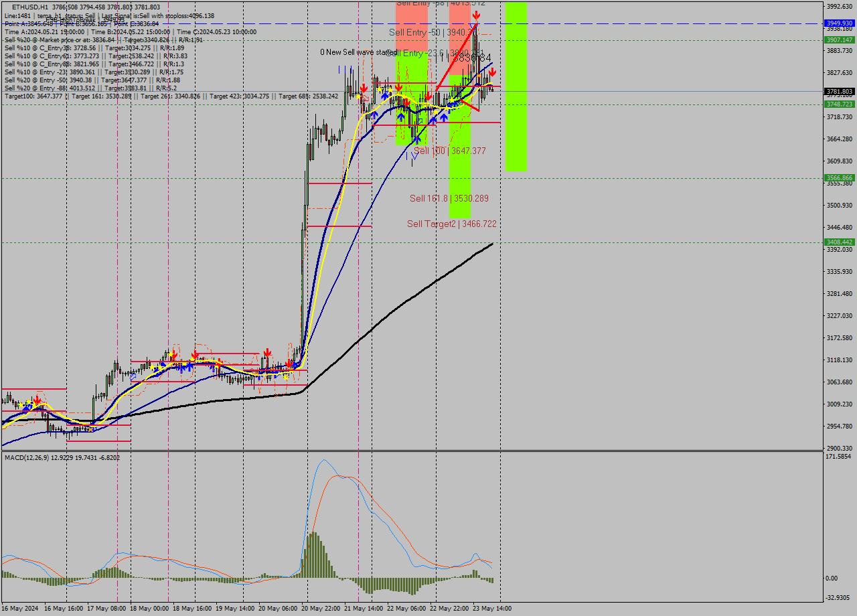Click the green 3907.147 price tag
The height and width of the screenshot is (616, 857).
pyautogui.click(x=839, y=40)
